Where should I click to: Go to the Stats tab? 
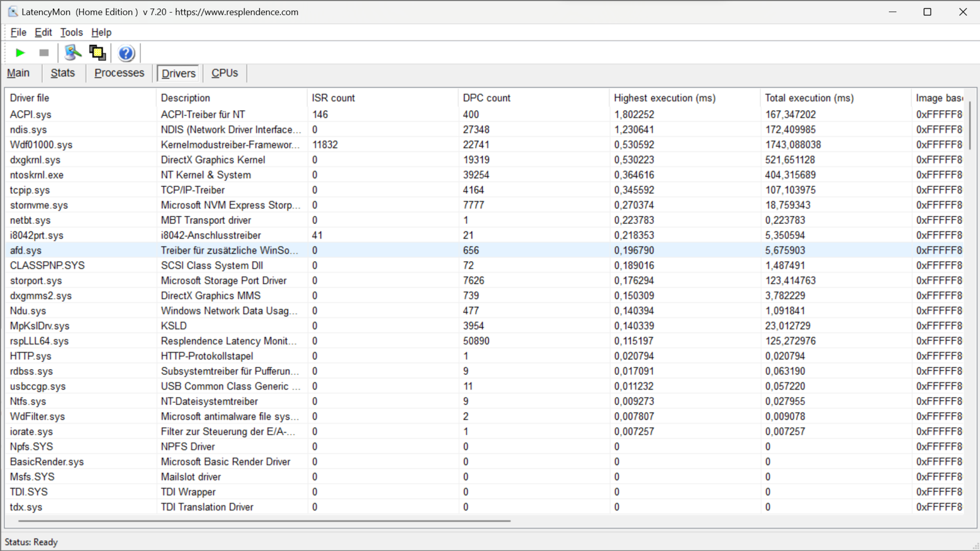point(62,73)
